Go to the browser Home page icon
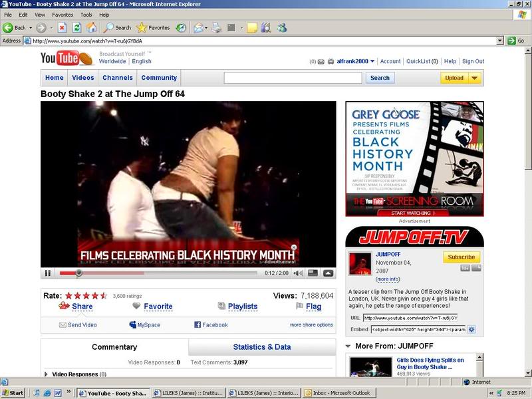The height and width of the screenshot is (399, 532). point(91,28)
